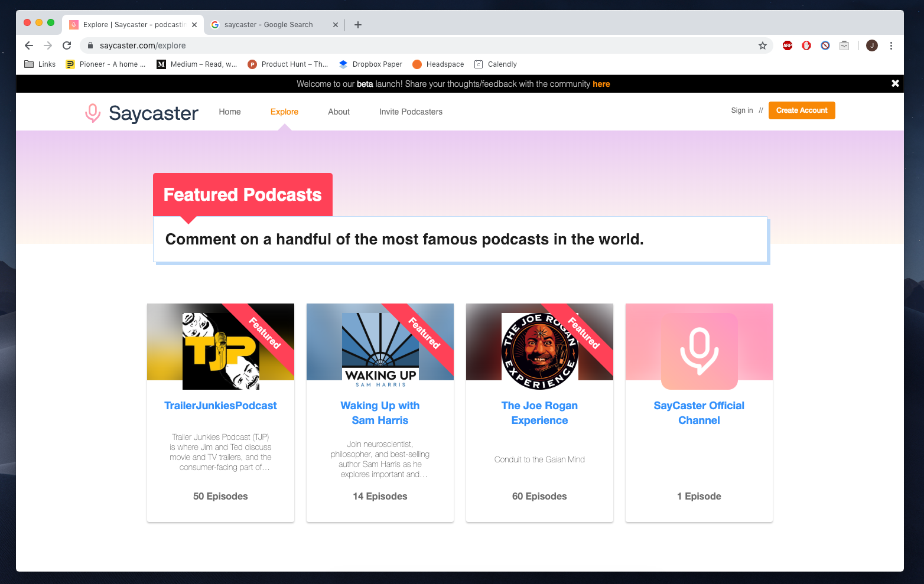Open the Dropbox Paper bookmark

pyautogui.click(x=370, y=64)
